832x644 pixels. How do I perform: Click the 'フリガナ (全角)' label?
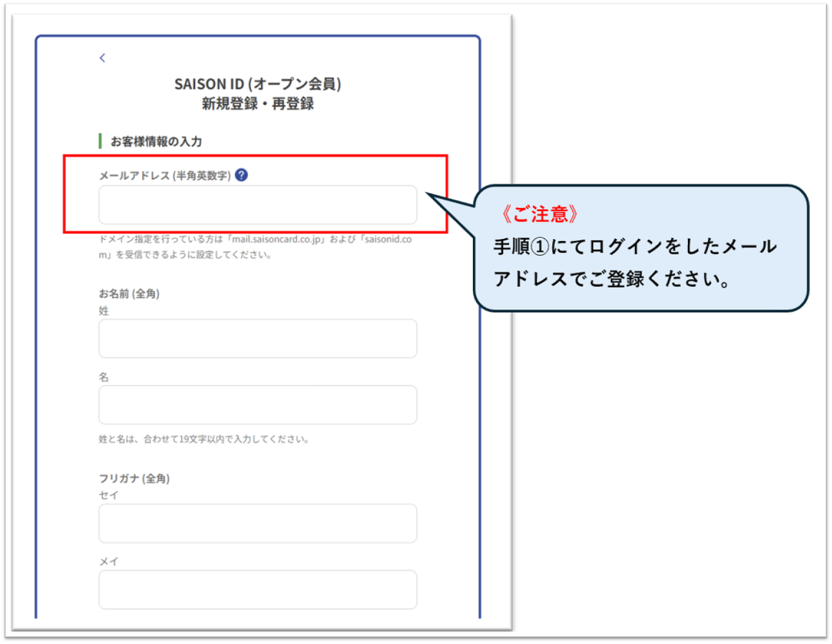pyautogui.click(x=134, y=479)
